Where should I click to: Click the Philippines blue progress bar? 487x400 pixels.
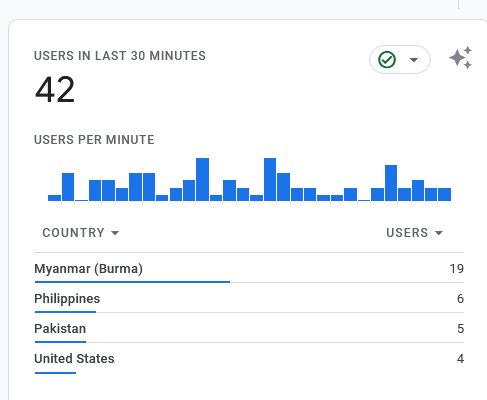coord(65,312)
